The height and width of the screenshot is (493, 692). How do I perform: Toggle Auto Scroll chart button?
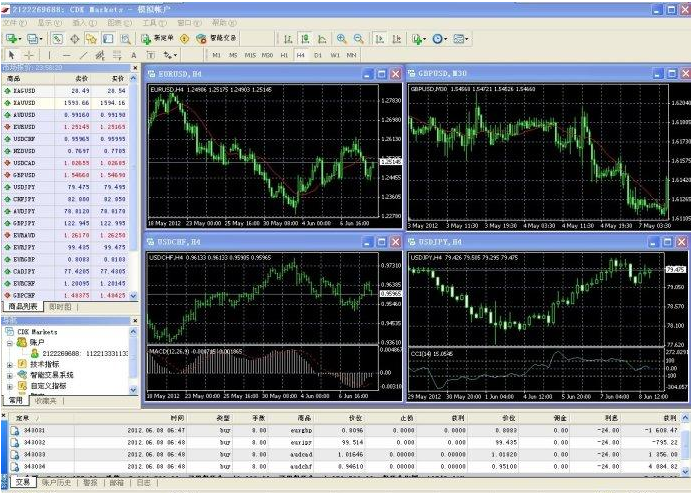coord(380,39)
